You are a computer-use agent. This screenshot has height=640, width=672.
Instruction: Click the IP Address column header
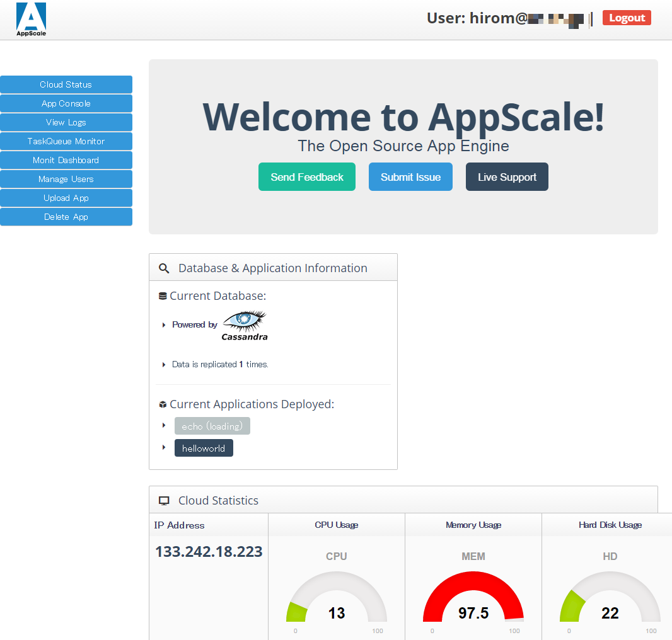[179, 525]
